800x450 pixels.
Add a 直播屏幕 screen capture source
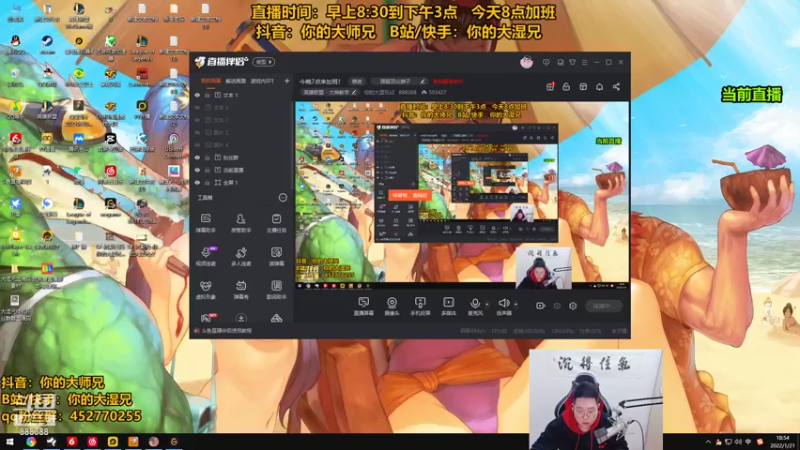363,307
